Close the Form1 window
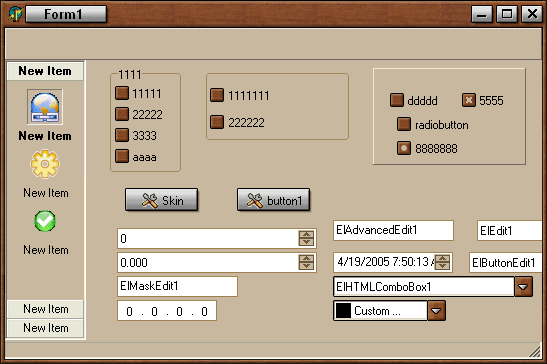 point(532,14)
